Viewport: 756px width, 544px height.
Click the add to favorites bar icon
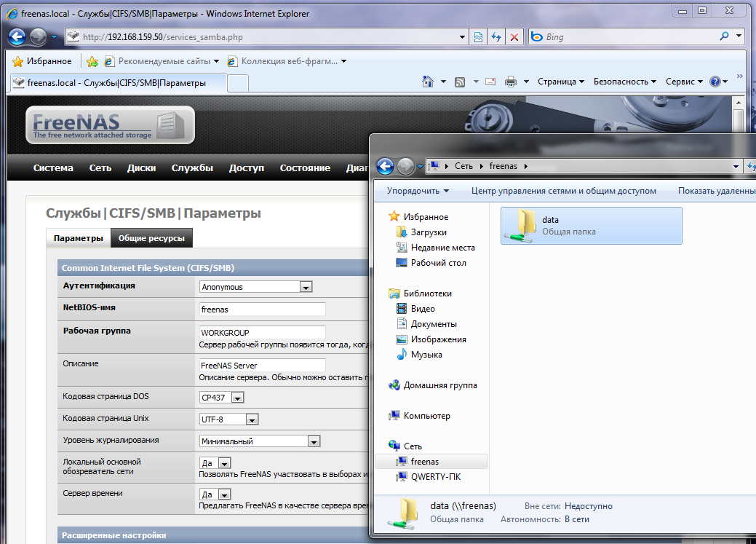92,61
